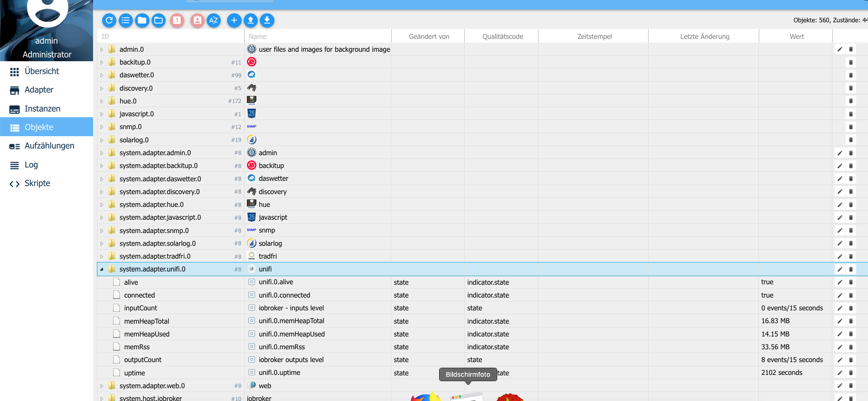868x401 pixels.
Task: Select the discovery.0 row
Action: (x=482, y=88)
